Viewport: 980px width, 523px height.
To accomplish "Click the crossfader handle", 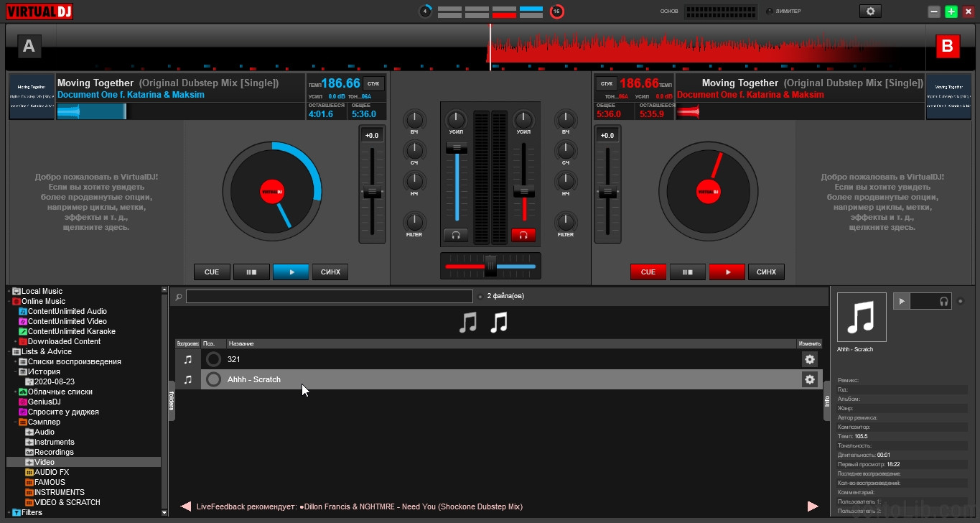I will coord(490,266).
